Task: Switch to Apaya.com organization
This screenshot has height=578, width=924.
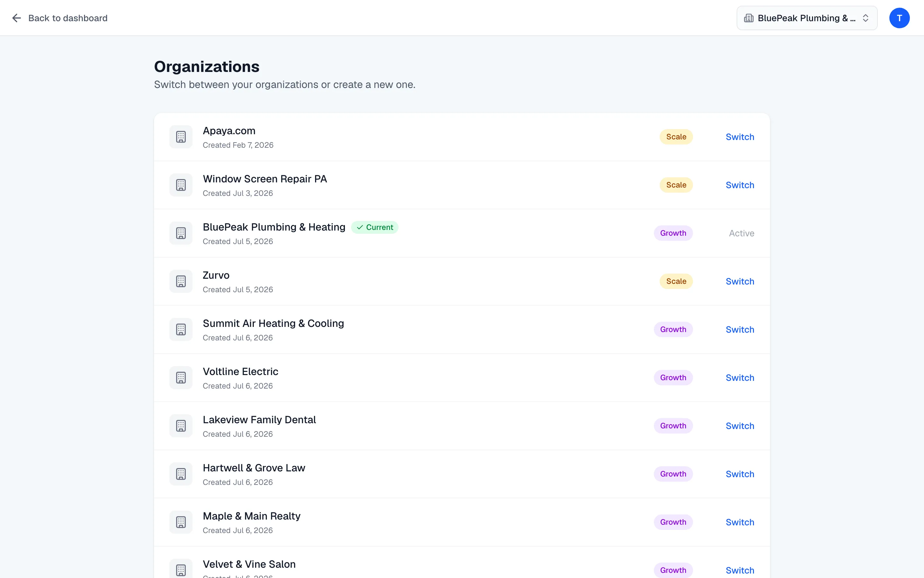Action: 740,137
